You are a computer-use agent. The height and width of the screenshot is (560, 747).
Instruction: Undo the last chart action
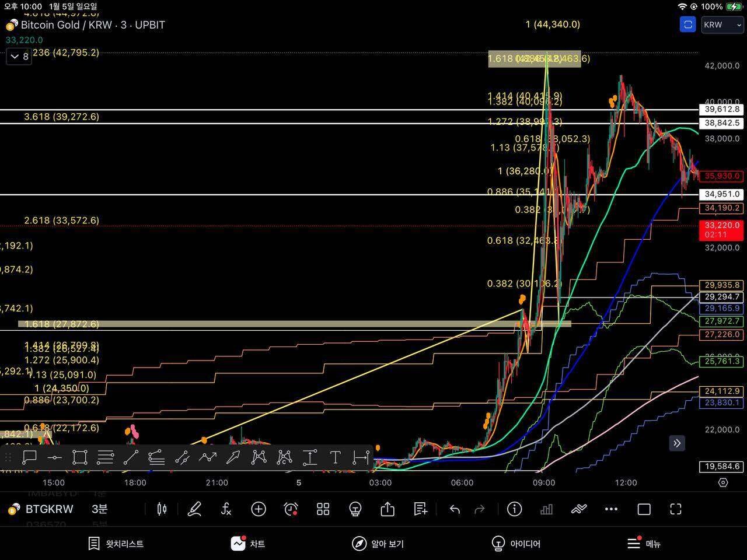click(x=455, y=509)
